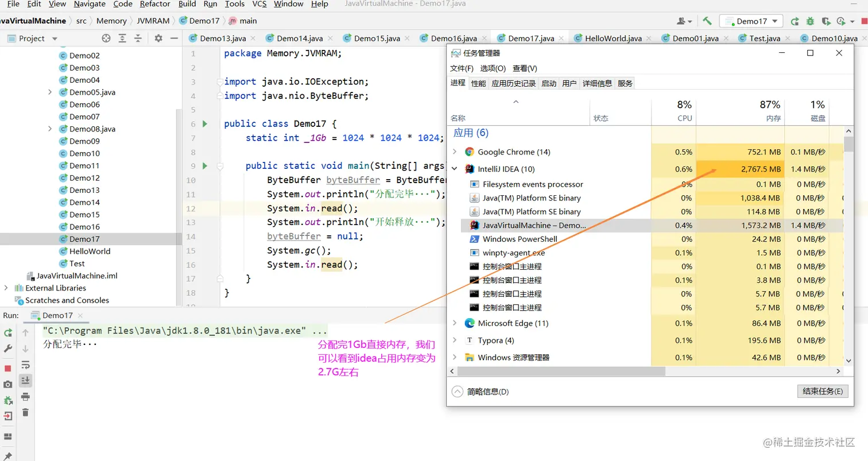Click the Exit icon in Run panel
This screenshot has height=461, width=868.
pyautogui.click(x=8, y=416)
